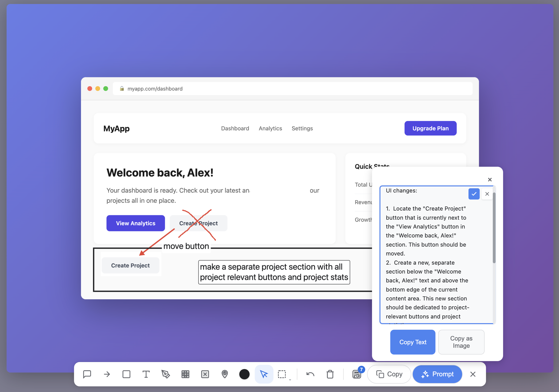Viewport: 559px width, 392px height.
Task: Click the undo icon
Action: [x=310, y=374]
